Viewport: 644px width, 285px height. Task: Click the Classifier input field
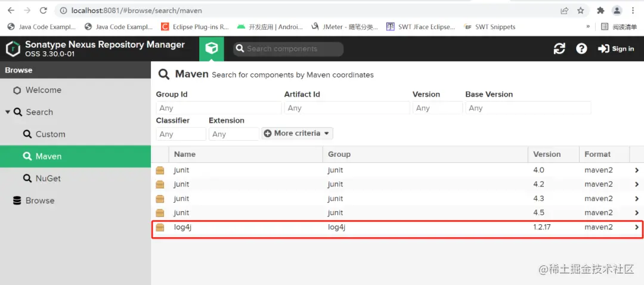coord(181,134)
